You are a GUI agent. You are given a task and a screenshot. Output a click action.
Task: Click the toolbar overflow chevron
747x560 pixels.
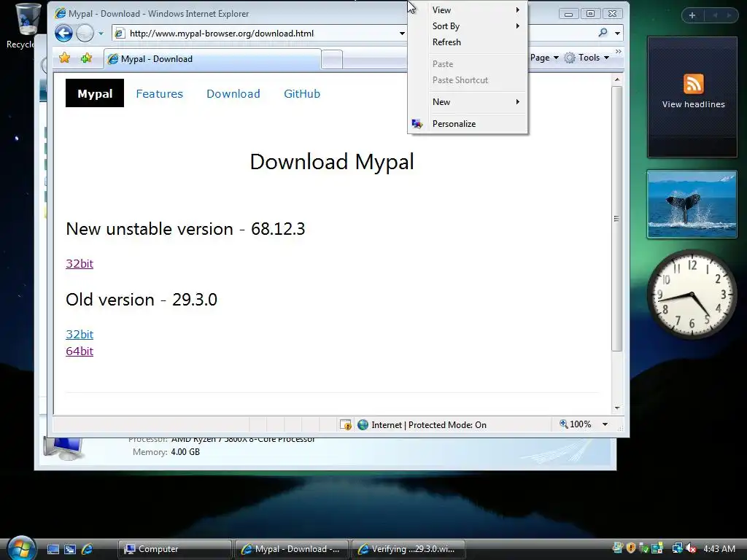point(618,52)
